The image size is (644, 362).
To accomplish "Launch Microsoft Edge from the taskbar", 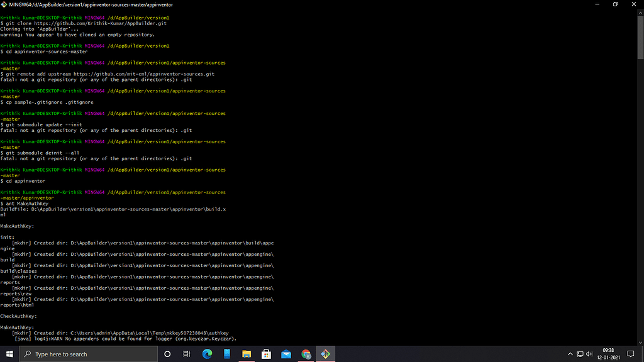I will (x=207, y=354).
